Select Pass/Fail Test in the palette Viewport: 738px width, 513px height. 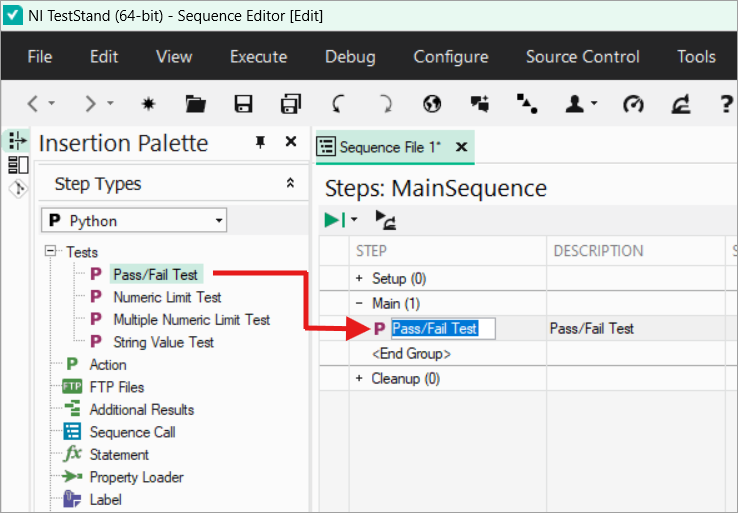pyautogui.click(x=155, y=274)
